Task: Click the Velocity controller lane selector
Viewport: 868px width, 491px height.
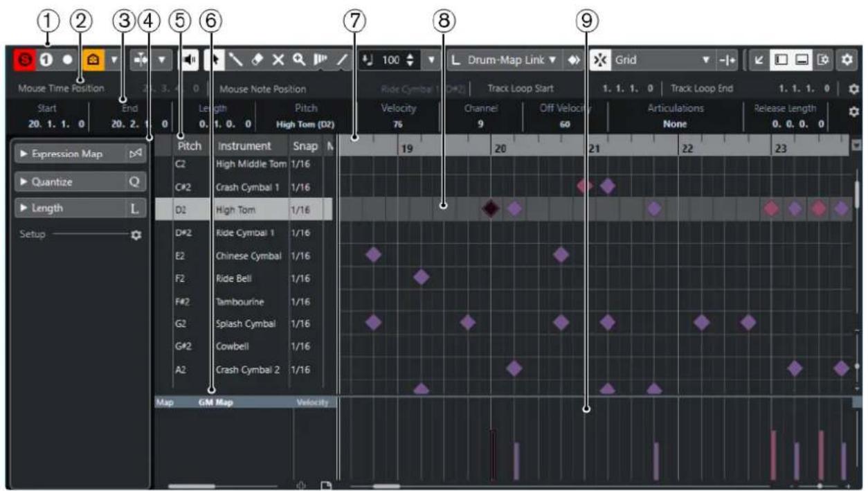Action: coord(312,402)
